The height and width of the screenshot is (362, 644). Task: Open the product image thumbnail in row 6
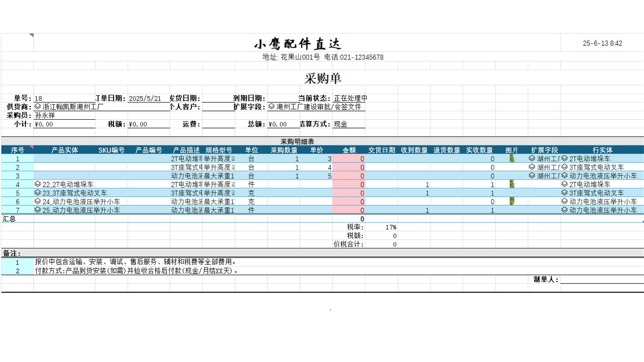pyautogui.click(x=512, y=201)
